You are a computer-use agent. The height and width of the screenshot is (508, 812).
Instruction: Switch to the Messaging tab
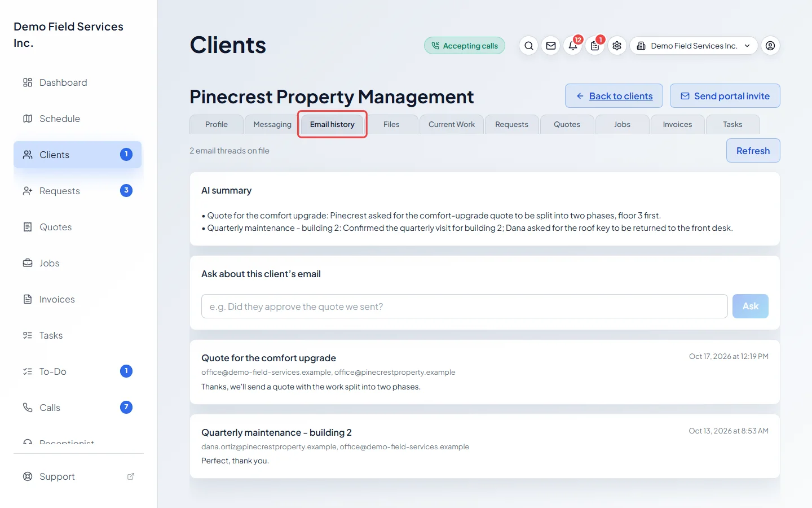click(x=272, y=124)
